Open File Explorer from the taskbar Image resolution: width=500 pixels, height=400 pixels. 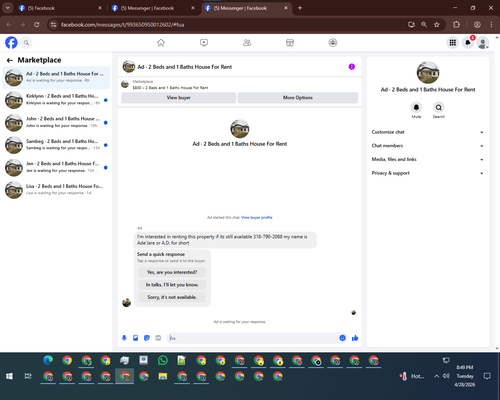163,376
